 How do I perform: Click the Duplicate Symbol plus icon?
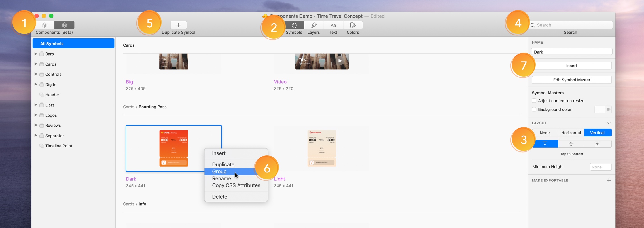click(178, 25)
